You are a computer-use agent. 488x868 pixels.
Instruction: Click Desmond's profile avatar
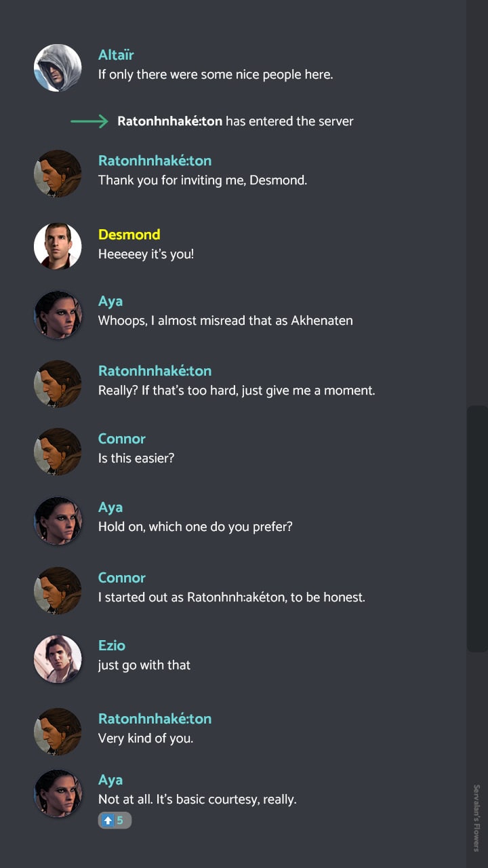[x=58, y=246]
